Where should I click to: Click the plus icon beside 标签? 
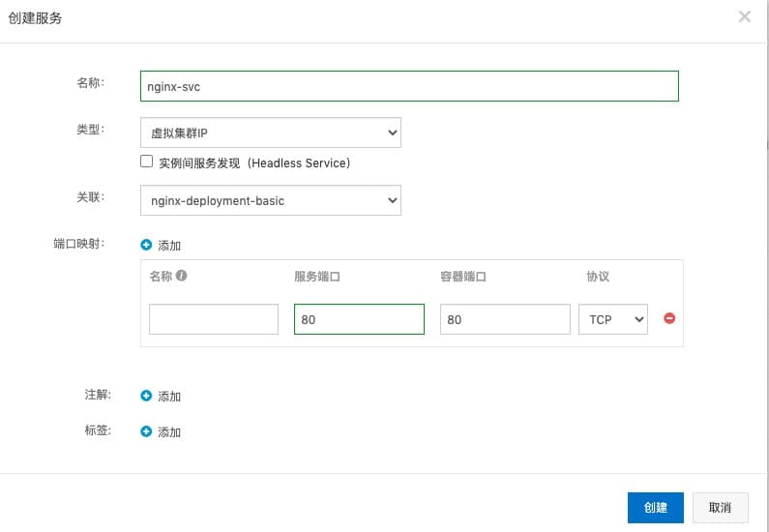[x=146, y=431]
